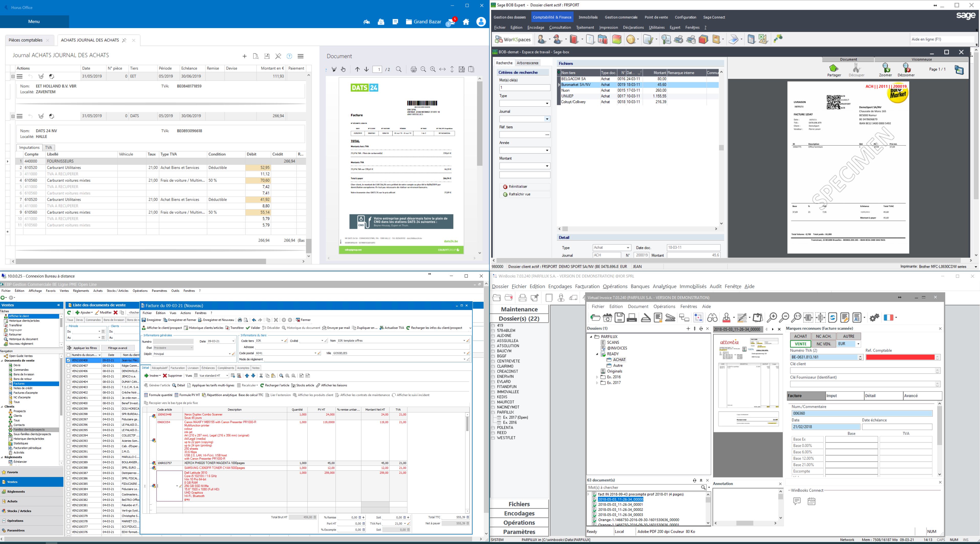Select VENTE toggle in Marques reconnues panel

pos(800,344)
